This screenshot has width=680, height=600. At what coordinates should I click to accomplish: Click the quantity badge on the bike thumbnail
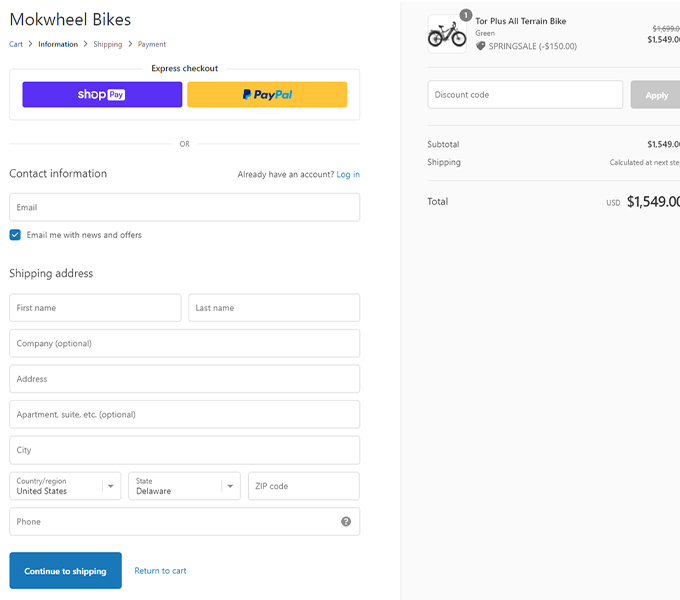466,16
